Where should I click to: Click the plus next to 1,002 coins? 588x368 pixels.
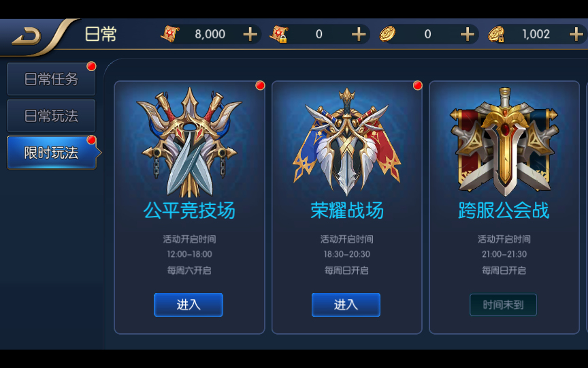point(576,34)
